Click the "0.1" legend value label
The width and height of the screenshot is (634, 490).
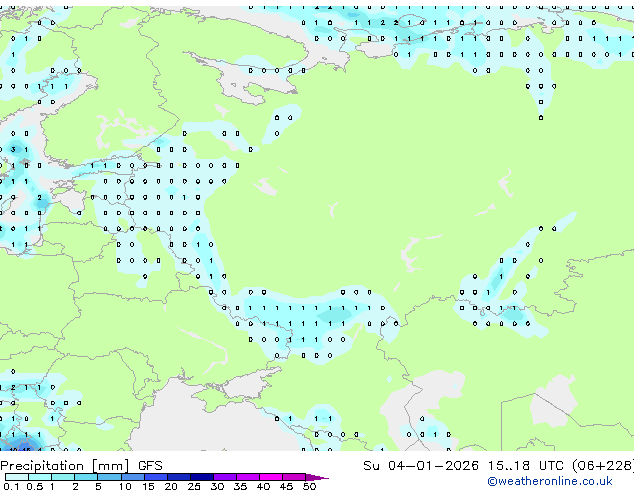point(11,486)
